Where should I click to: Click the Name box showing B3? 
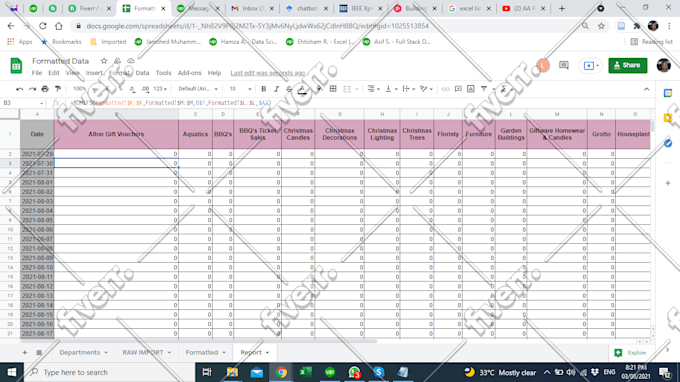point(23,103)
